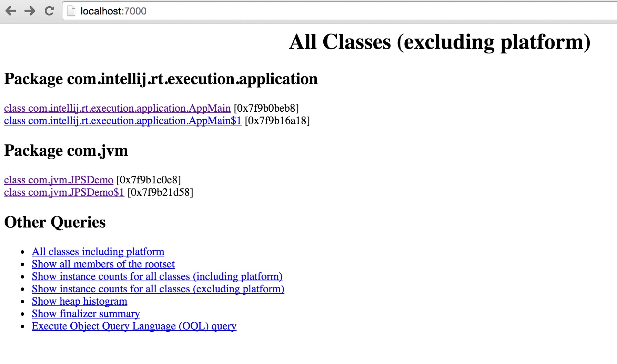Open All classes including platform

click(98, 252)
